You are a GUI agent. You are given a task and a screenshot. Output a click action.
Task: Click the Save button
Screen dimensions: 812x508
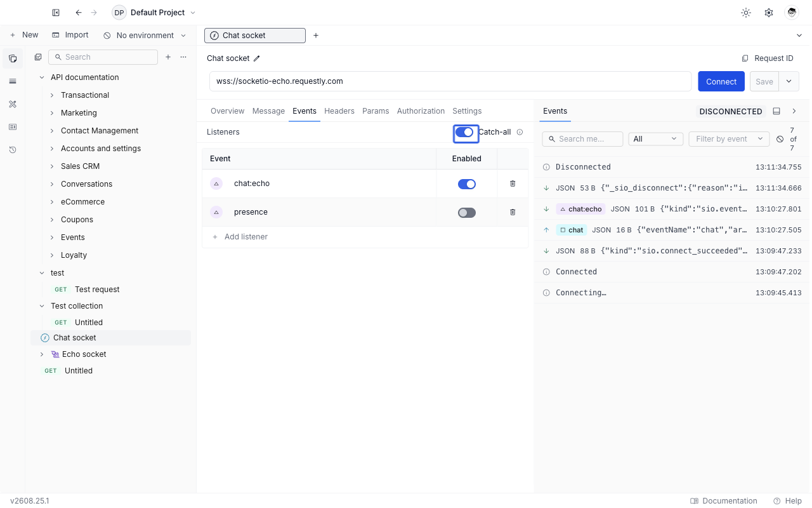coord(764,81)
